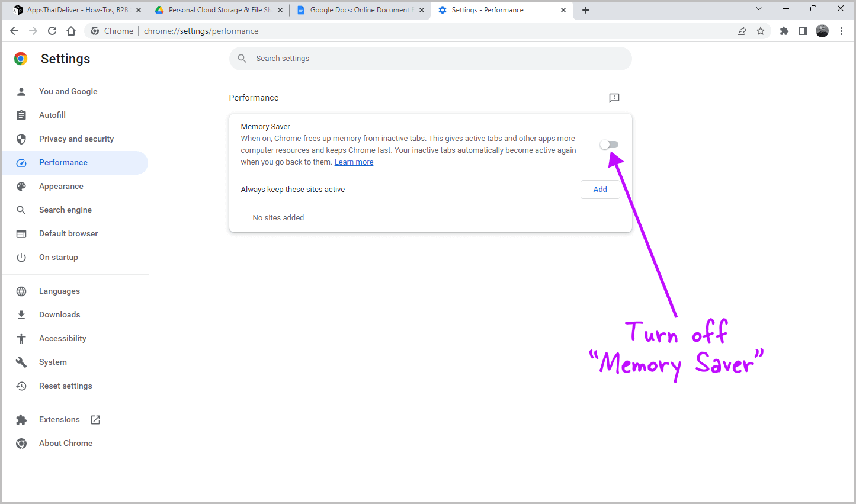The image size is (856, 504).
Task: Toggle the Memory Saver switch on
Action: coord(608,144)
